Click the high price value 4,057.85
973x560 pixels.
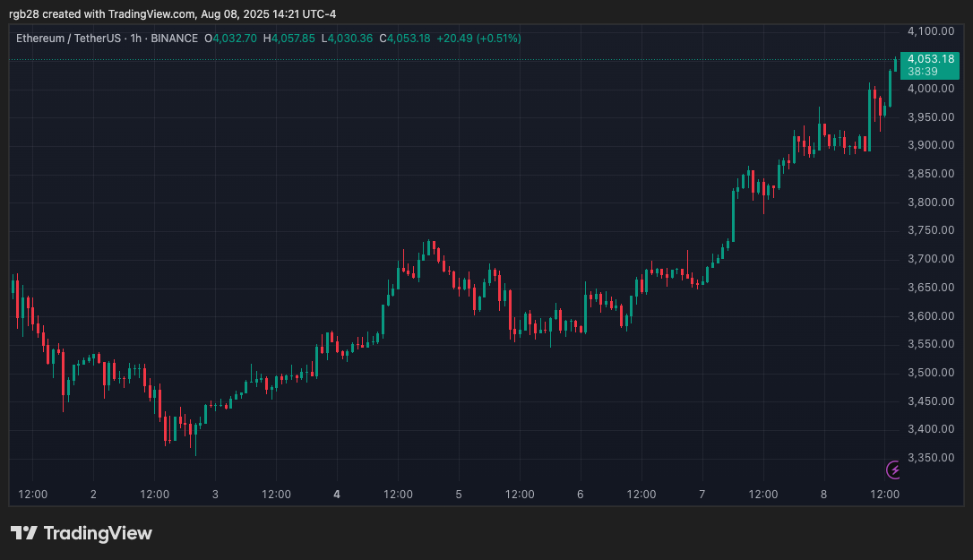(293, 39)
